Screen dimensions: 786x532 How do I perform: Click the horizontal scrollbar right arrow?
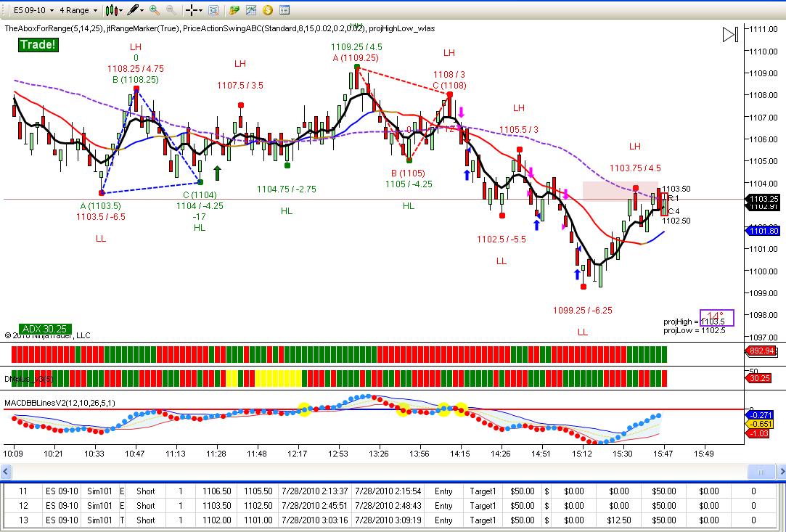click(782, 472)
